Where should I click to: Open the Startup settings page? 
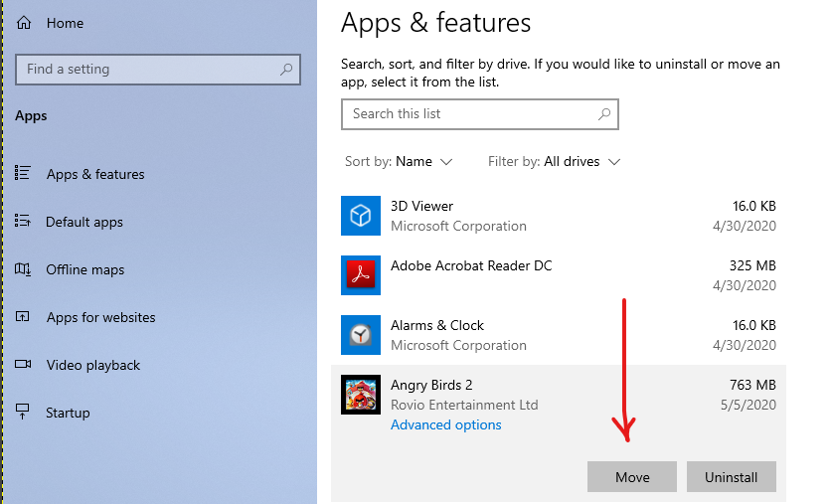pyautogui.click(x=68, y=413)
